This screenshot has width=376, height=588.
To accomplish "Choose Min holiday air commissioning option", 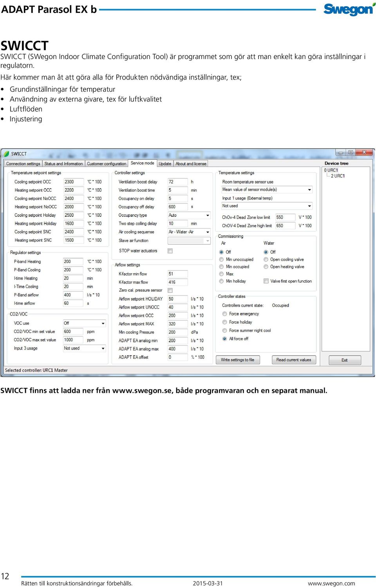I will click(x=221, y=281).
